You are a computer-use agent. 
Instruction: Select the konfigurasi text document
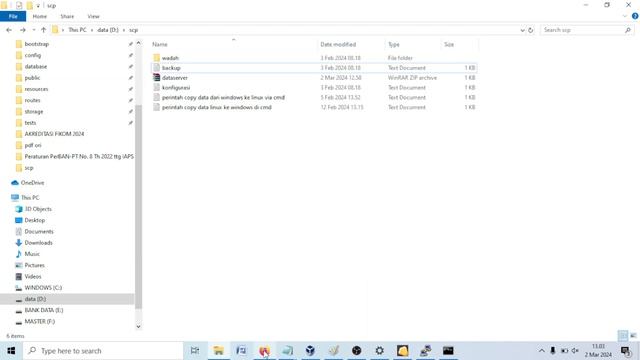pyautogui.click(x=176, y=87)
